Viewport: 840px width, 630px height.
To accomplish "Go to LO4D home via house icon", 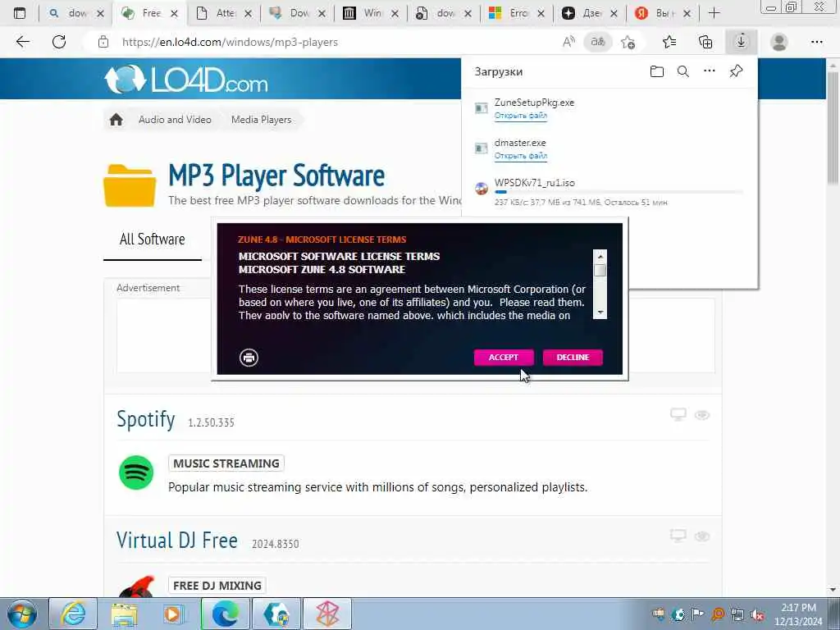I will [116, 120].
